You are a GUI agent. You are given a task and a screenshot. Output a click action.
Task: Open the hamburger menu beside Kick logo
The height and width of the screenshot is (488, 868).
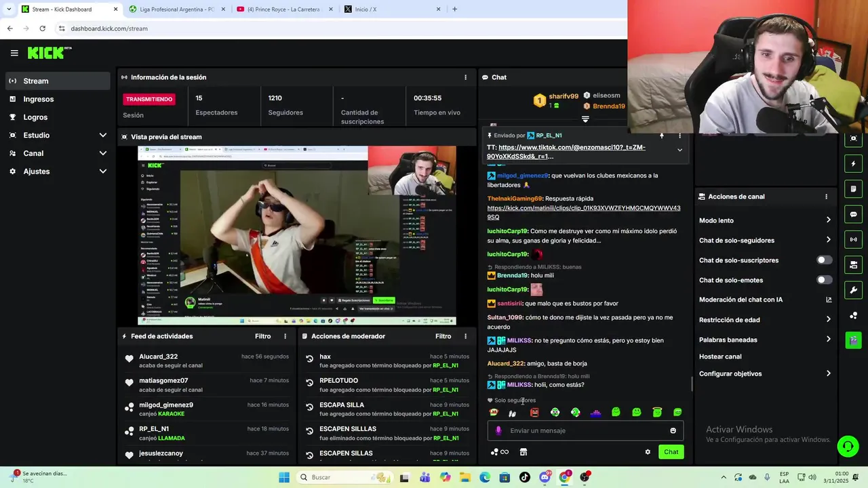(14, 53)
